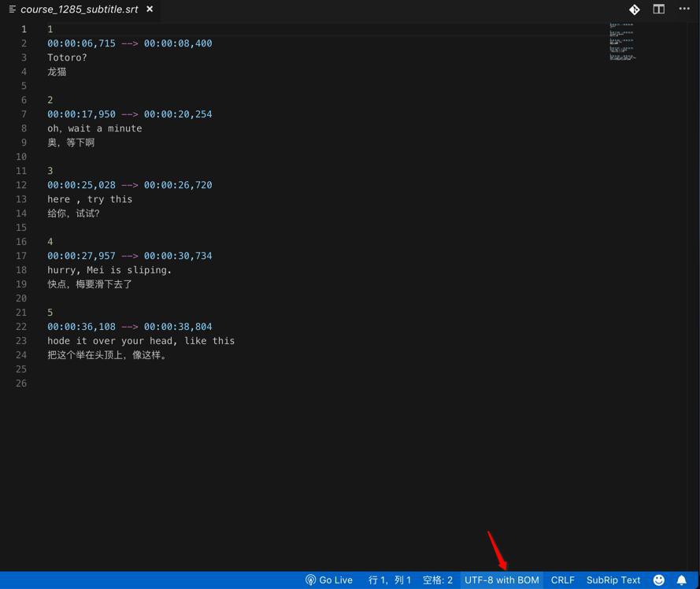Open the feedback smiley icon
The image size is (700, 589).
pyautogui.click(x=659, y=580)
